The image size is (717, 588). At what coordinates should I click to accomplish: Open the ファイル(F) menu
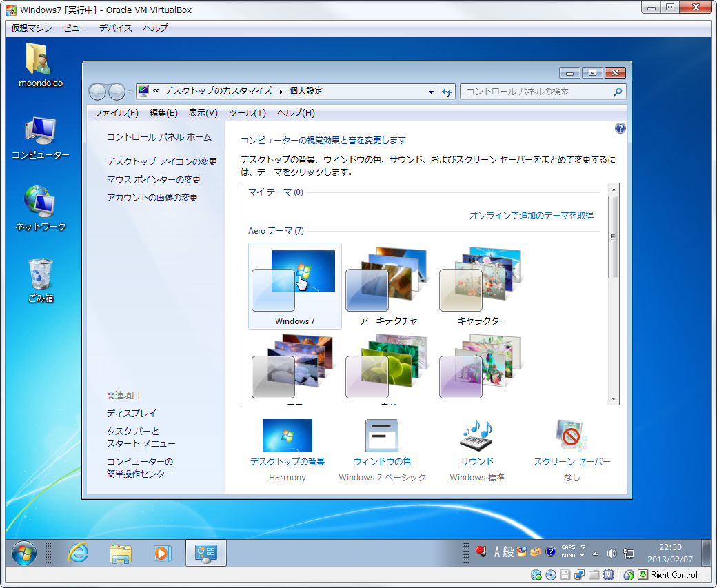tap(116, 113)
